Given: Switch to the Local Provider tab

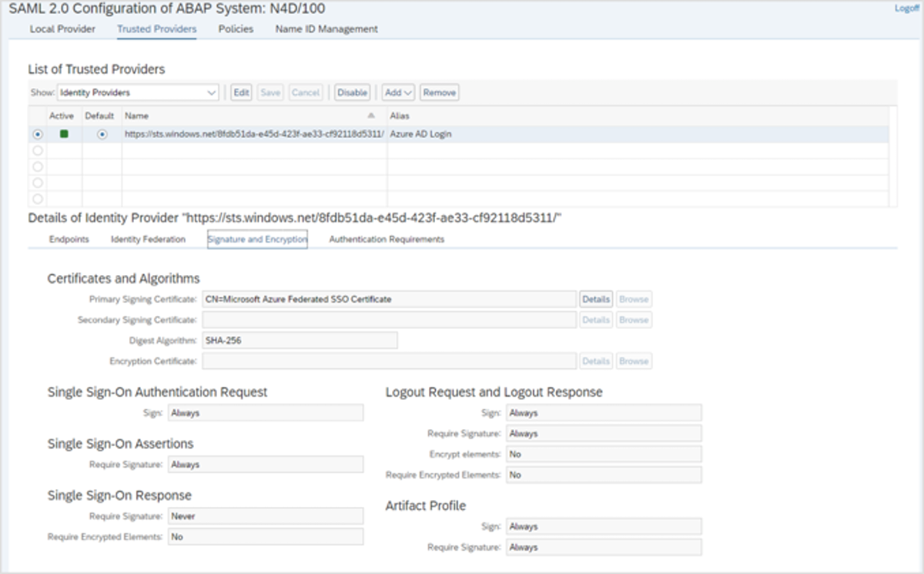Looking at the screenshot, I should (x=62, y=29).
